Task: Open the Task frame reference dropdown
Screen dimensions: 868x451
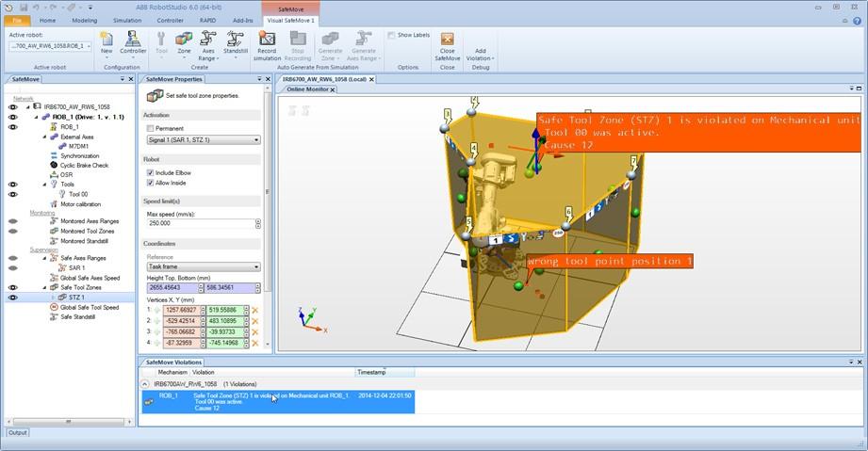Action: [x=204, y=266]
